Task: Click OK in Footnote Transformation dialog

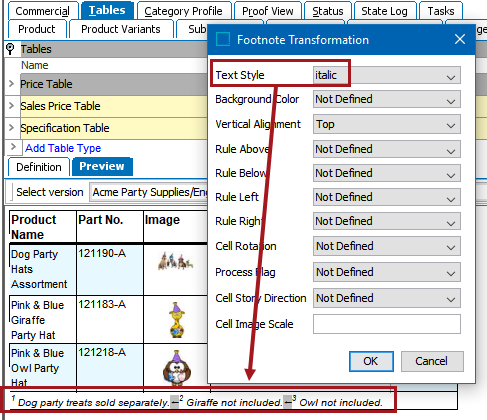Action: tap(371, 361)
